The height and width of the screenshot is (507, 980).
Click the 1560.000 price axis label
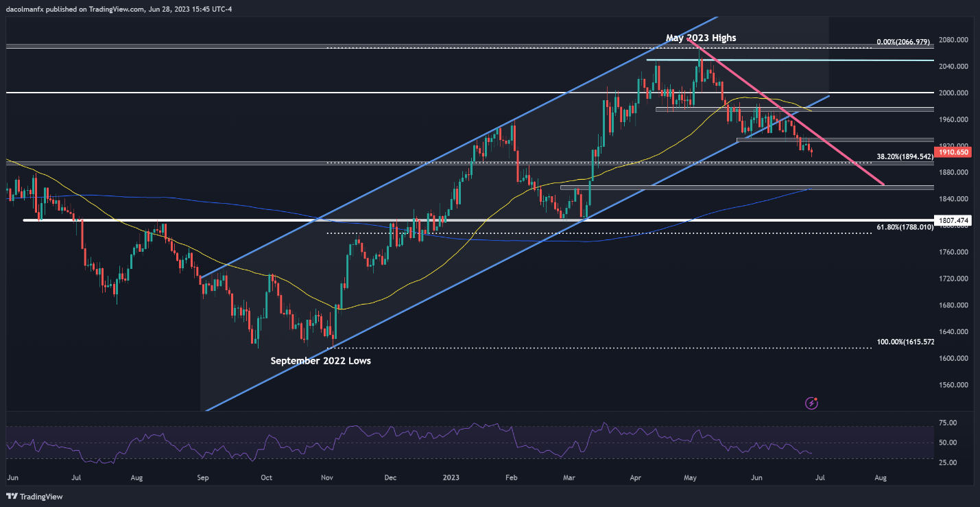tap(953, 385)
